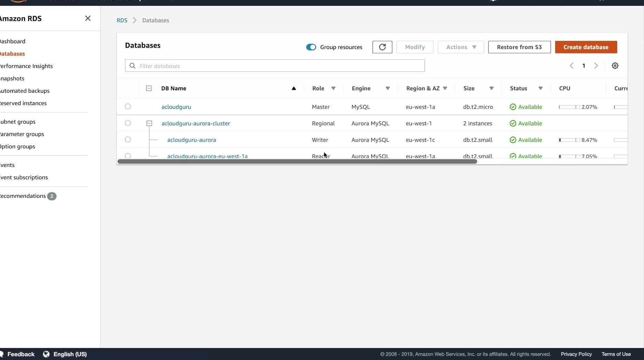
Task: Open Events in the sidebar
Action: click(x=7, y=165)
